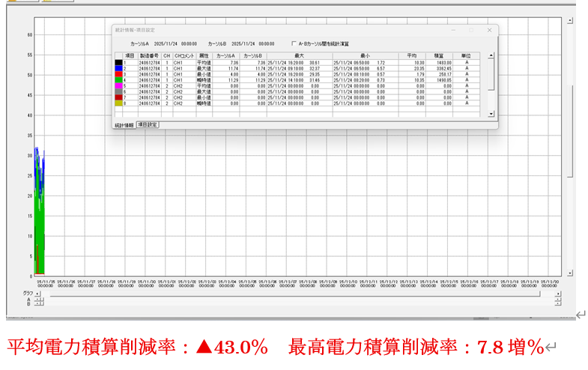Viewport: 588px width, 370px height.
Task: Select the magenta swatch in row 5
Action: point(118,85)
